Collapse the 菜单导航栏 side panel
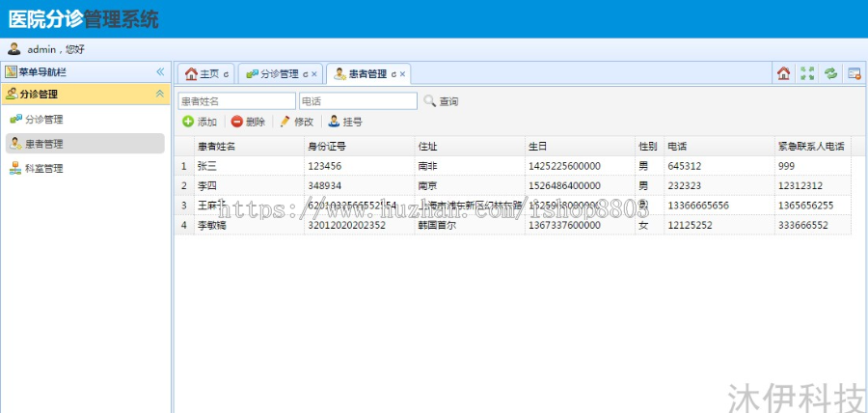 [160, 72]
